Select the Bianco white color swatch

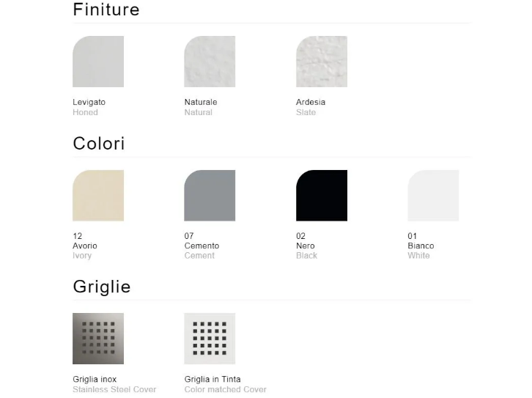coord(433,196)
